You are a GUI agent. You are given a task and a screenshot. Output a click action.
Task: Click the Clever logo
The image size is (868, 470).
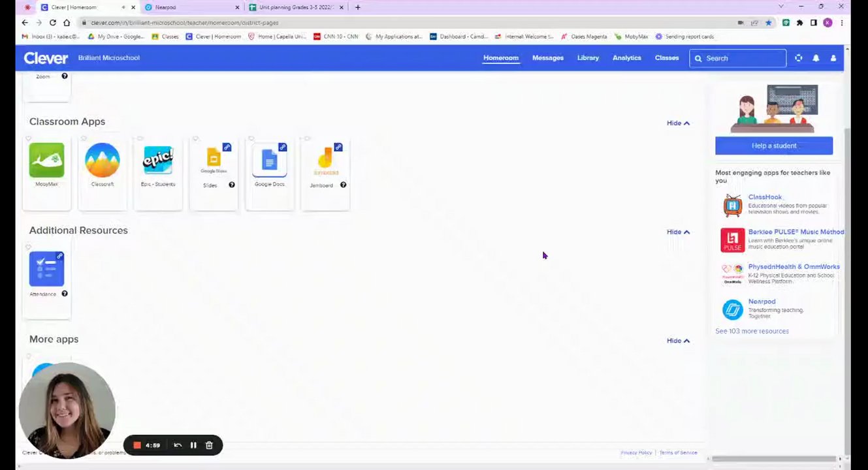click(x=46, y=58)
